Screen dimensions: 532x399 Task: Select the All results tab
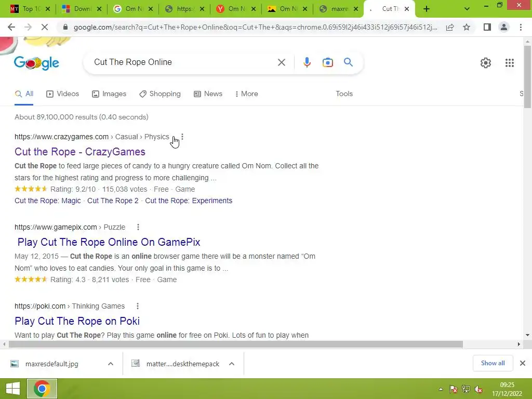pyautogui.click(x=24, y=94)
